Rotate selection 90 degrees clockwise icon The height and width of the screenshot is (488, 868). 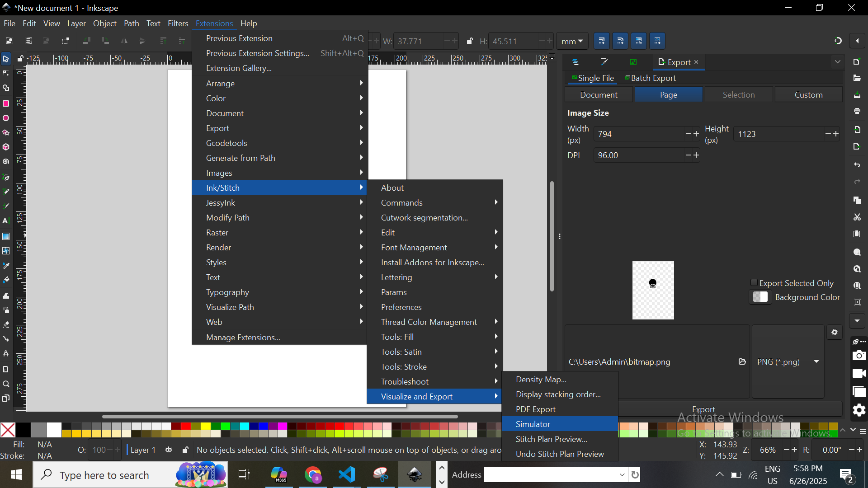105,41
